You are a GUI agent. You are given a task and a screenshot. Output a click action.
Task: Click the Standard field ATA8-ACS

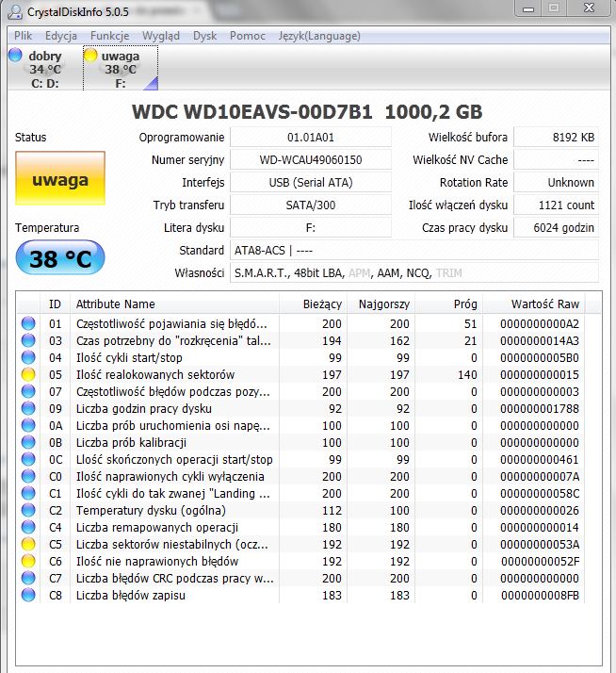(413, 250)
